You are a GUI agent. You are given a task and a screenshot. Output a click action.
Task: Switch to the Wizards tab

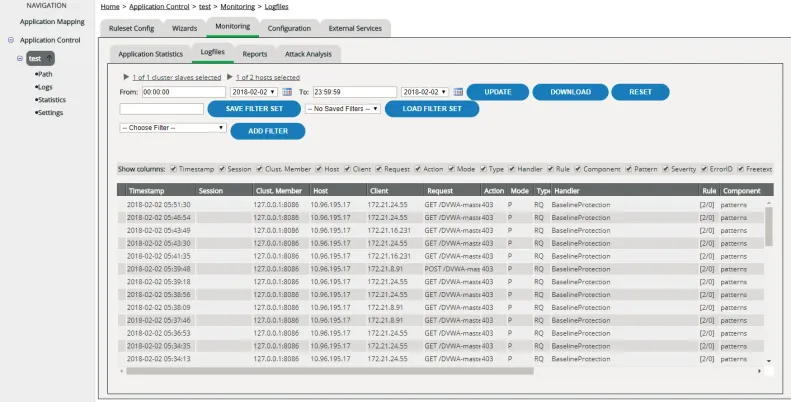point(184,28)
